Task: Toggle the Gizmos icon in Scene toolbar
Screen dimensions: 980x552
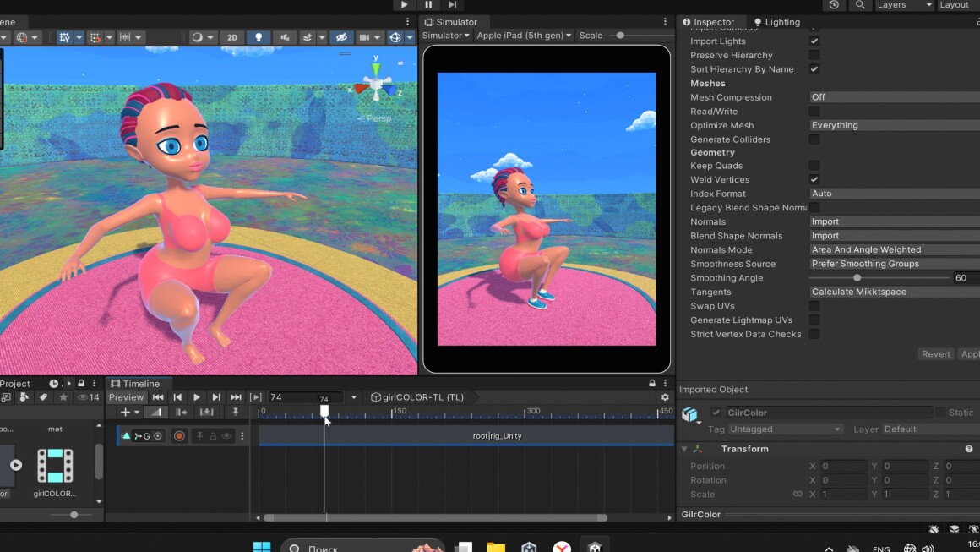Action: tap(395, 37)
